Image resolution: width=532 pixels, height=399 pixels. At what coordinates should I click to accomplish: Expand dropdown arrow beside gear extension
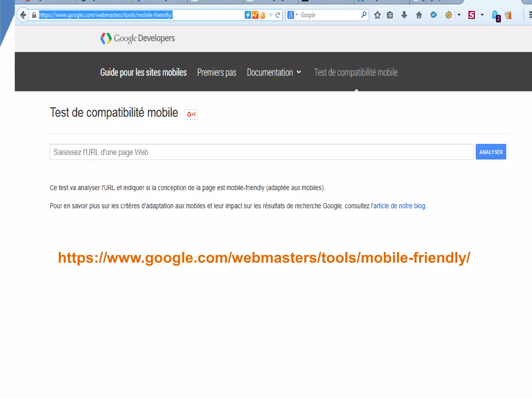point(459,15)
